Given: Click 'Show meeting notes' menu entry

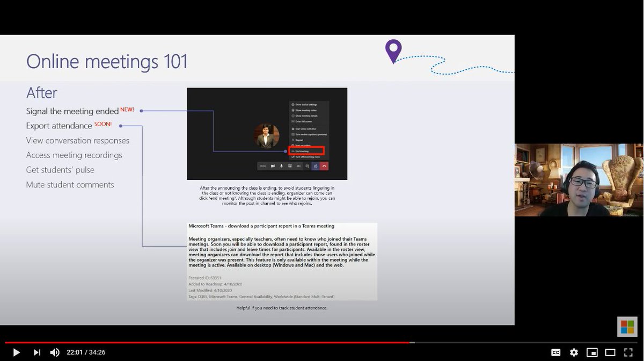Looking at the screenshot, I should coord(304,110).
